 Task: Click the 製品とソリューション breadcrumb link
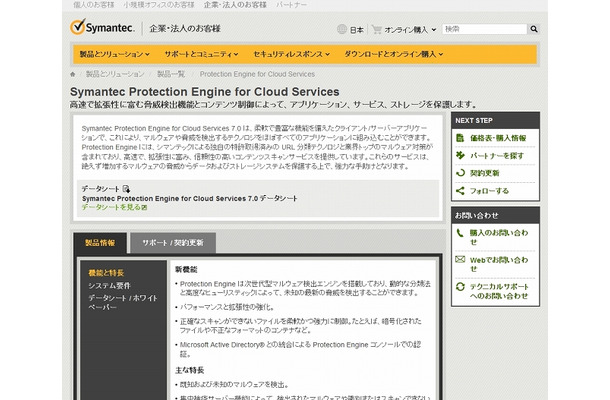(x=115, y=74)
